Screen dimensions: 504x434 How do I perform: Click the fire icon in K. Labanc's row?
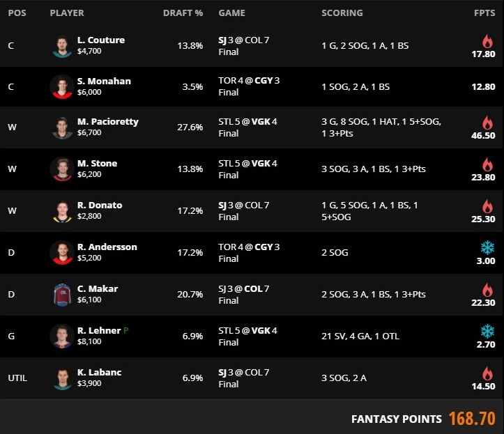[x=487, y=373]
